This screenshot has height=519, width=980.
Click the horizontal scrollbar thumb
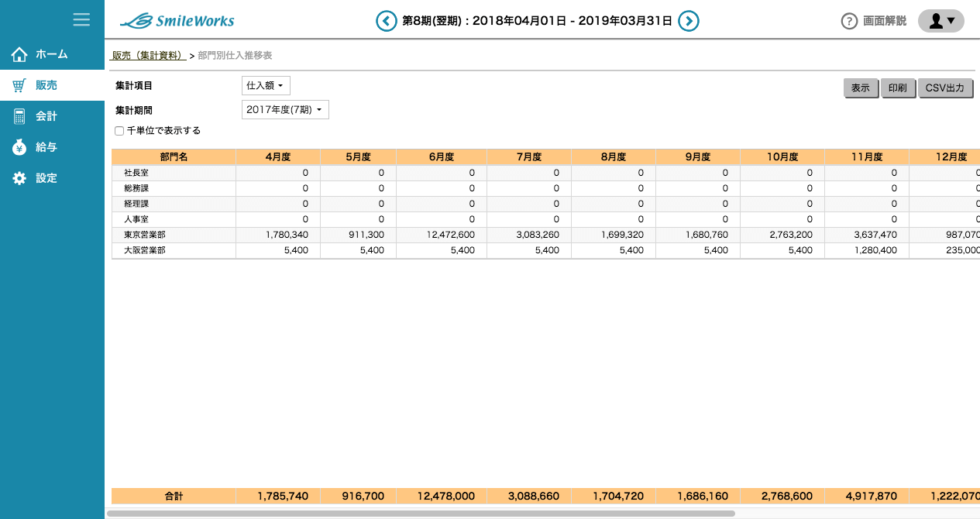tap(421, 513)
